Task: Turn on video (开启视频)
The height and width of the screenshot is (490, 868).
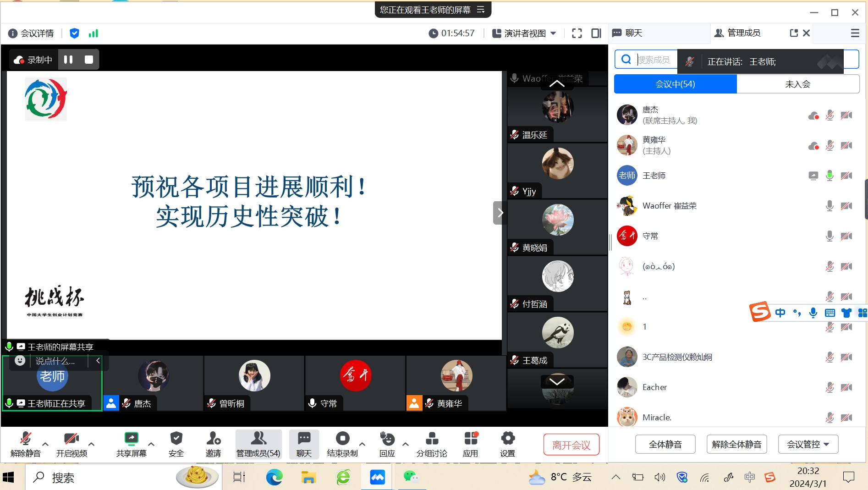Action: (x=71, y=439)
